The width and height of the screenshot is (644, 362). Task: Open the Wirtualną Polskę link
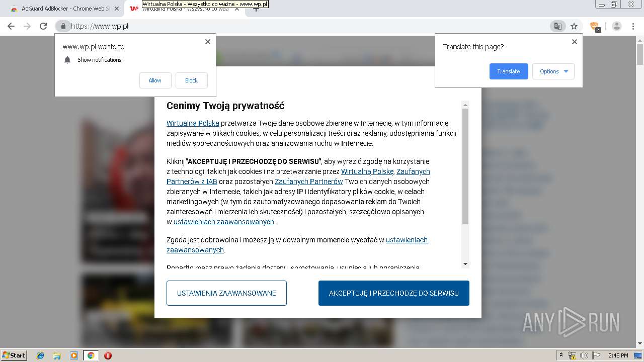367,171
